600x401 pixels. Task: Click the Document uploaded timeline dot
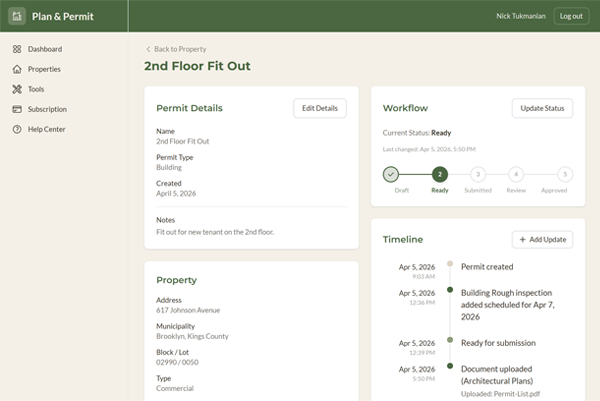pos(450,366)
